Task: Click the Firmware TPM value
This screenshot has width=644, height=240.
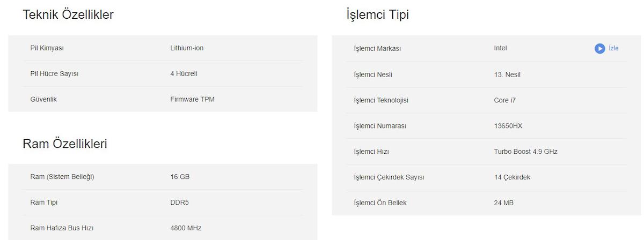Action: point(193,100)
